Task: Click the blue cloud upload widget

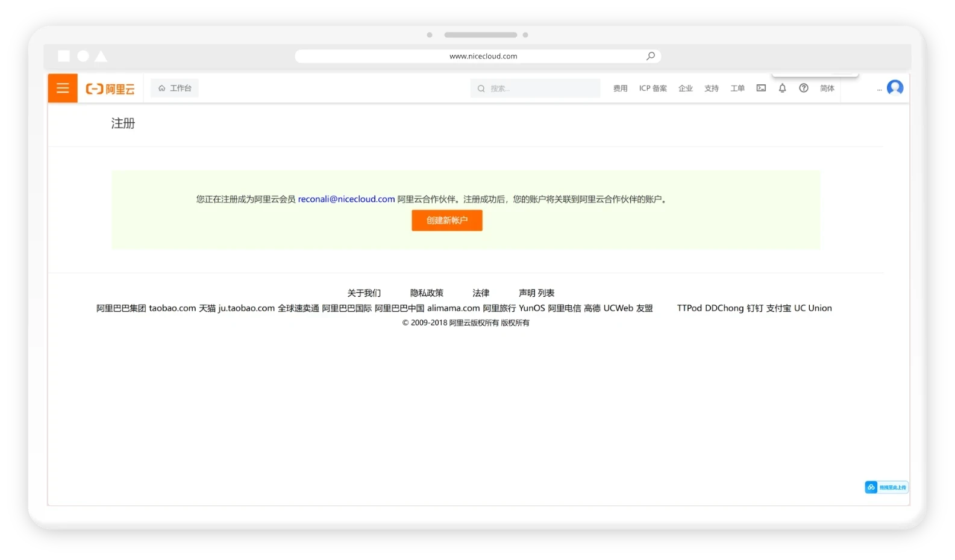Action: pyautogui.click(x=886, y=487)
